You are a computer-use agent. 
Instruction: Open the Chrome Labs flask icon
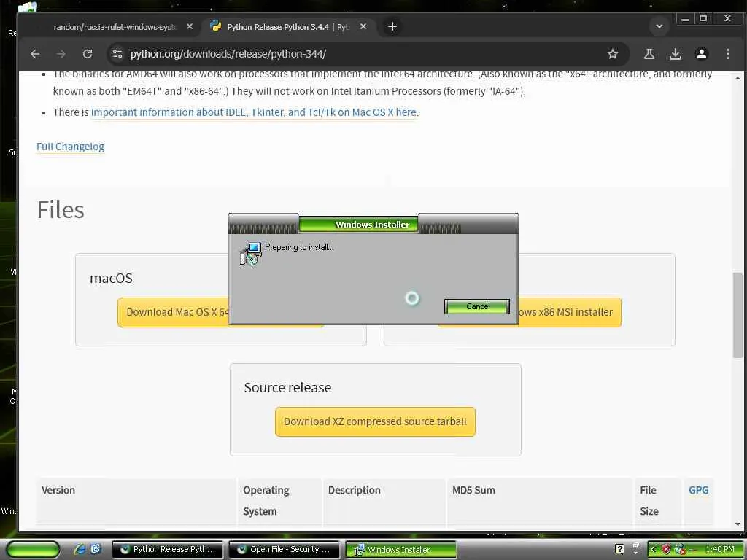[649, 54]
